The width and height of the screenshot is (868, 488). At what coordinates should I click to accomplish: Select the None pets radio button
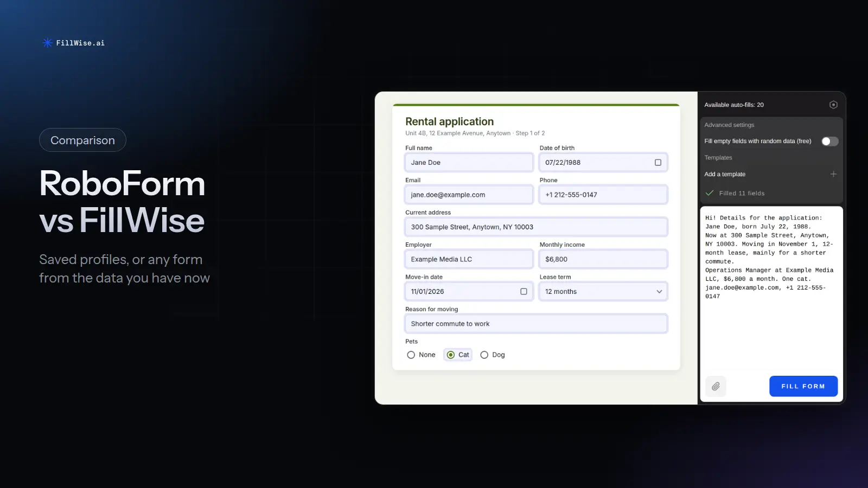click(411, 355)
